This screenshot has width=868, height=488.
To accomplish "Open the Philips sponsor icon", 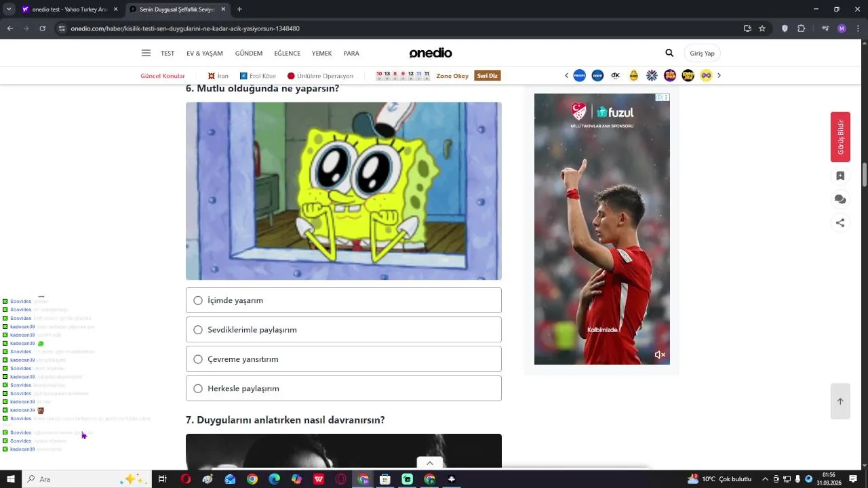I will (x=579, y=75).
